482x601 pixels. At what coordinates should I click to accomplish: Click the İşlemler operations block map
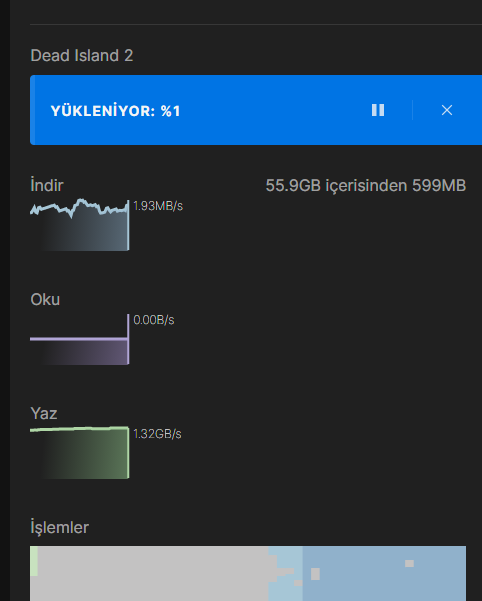click(x=248, y=573)
